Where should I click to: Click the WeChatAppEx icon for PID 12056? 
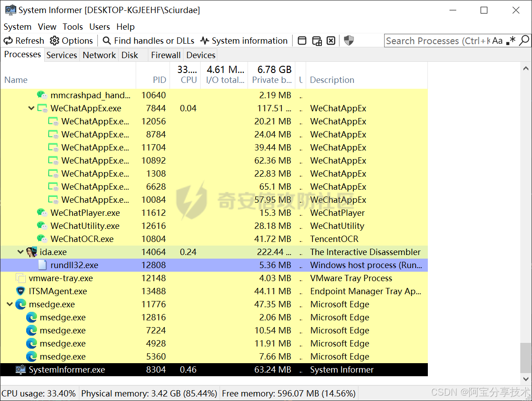click(53, 121)
